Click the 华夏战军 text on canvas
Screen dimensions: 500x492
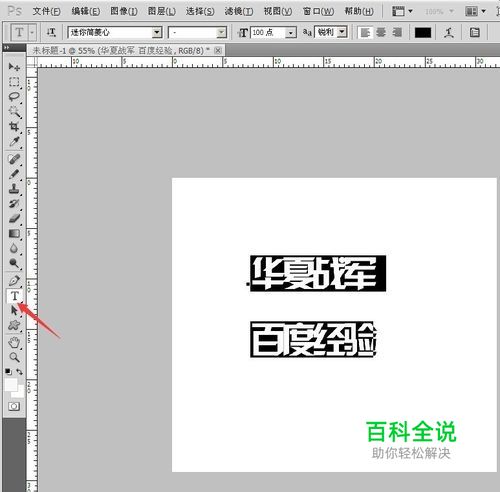click(318, 273)
